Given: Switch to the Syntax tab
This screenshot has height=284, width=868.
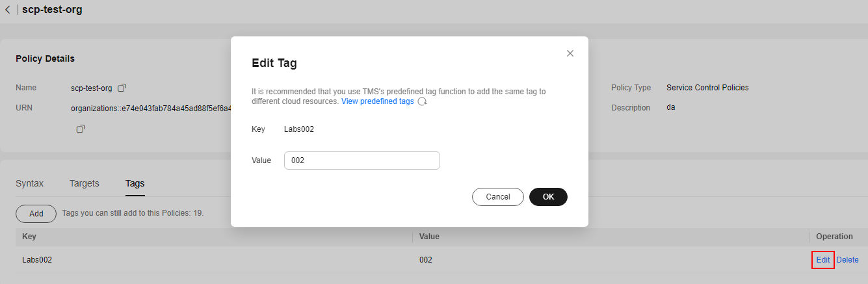Looking at the screenshot, I should coord(30,183).
